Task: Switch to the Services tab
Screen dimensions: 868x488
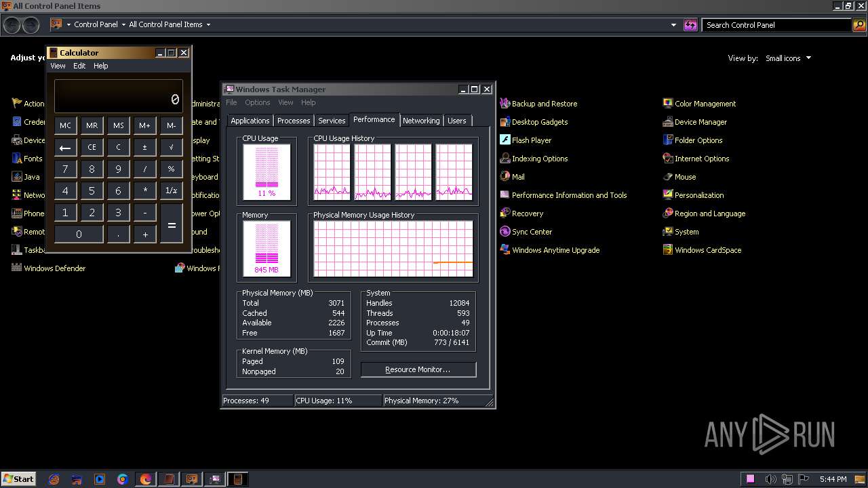Action: pos(332,121)
